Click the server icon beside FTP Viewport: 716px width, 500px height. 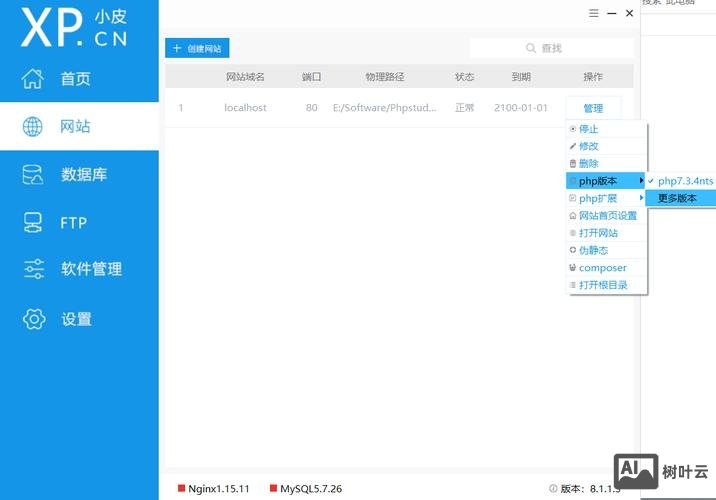coord(32,222)
